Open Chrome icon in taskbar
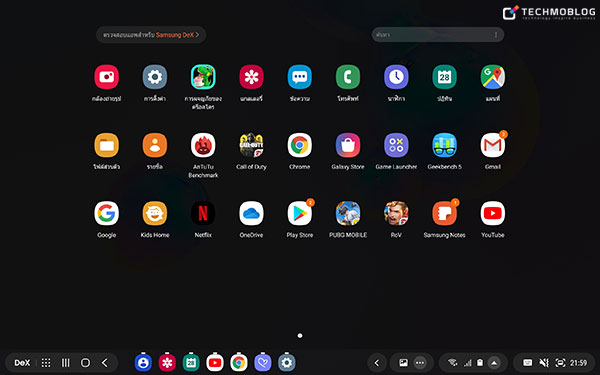The width and height of the screenshot is (600, 375). pos(238,362)
